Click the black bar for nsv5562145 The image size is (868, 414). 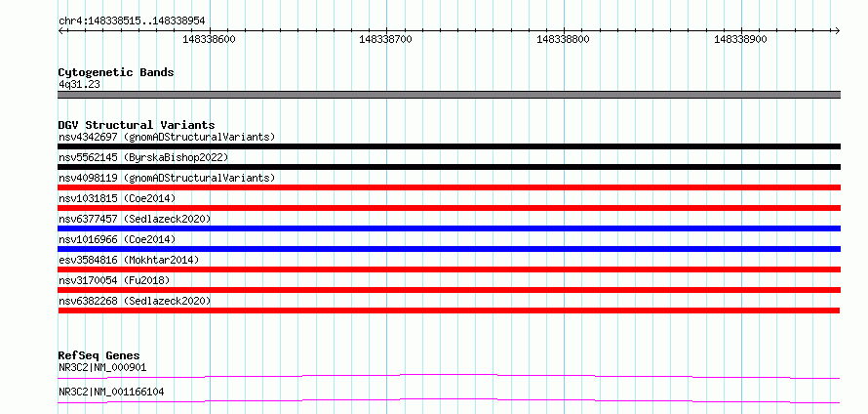point(450,167)
